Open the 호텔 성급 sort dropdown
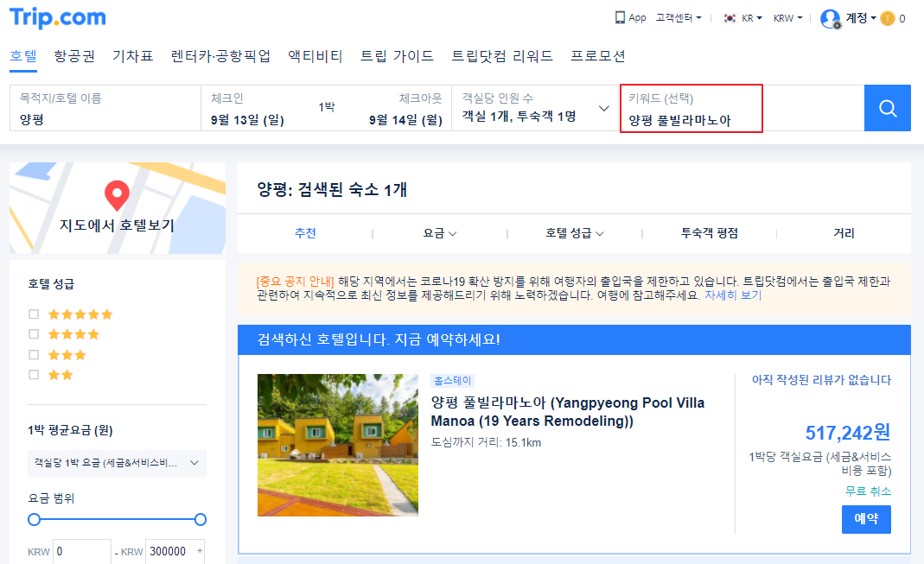The image size is (924, 564). [x=575, y=233]
